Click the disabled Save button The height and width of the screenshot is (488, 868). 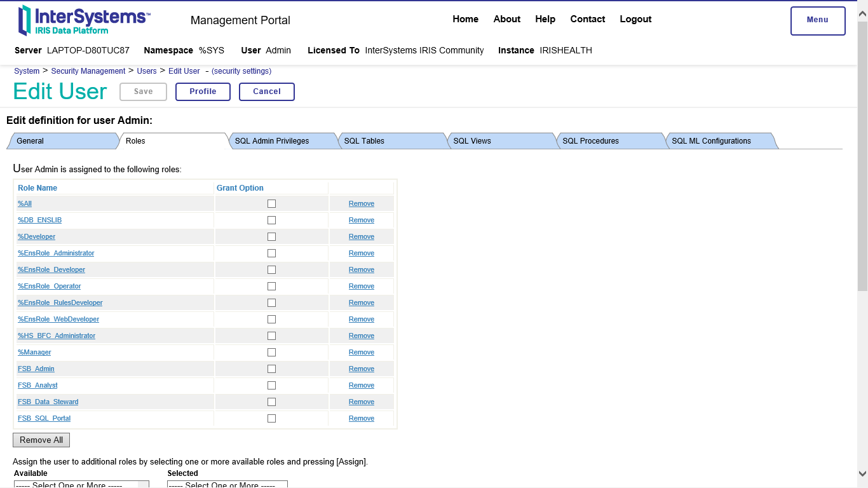coord(143,91)
